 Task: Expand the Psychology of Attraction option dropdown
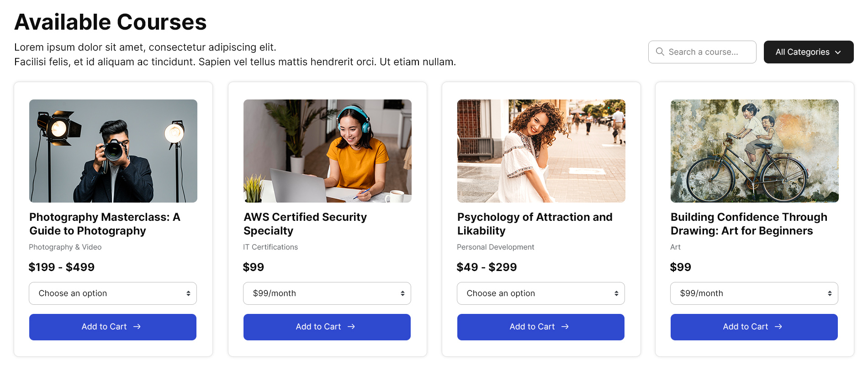pyautogui.click(x=541, y=293)
